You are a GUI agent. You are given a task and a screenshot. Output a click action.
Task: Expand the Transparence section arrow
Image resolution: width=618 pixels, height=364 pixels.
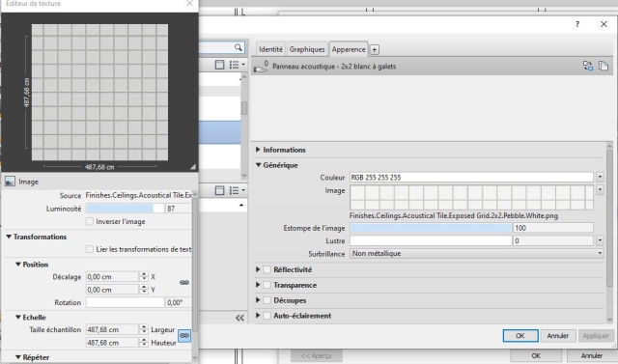tap(258, 285)
